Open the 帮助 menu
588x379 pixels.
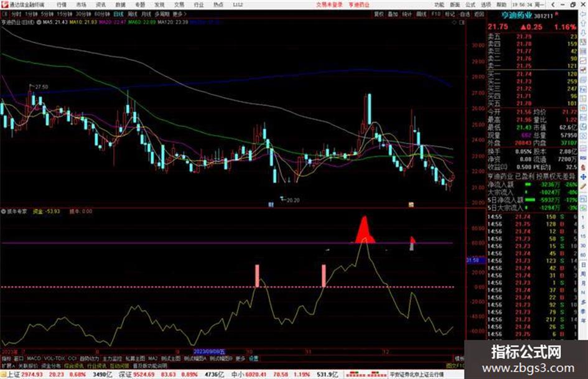pos(502,5)
